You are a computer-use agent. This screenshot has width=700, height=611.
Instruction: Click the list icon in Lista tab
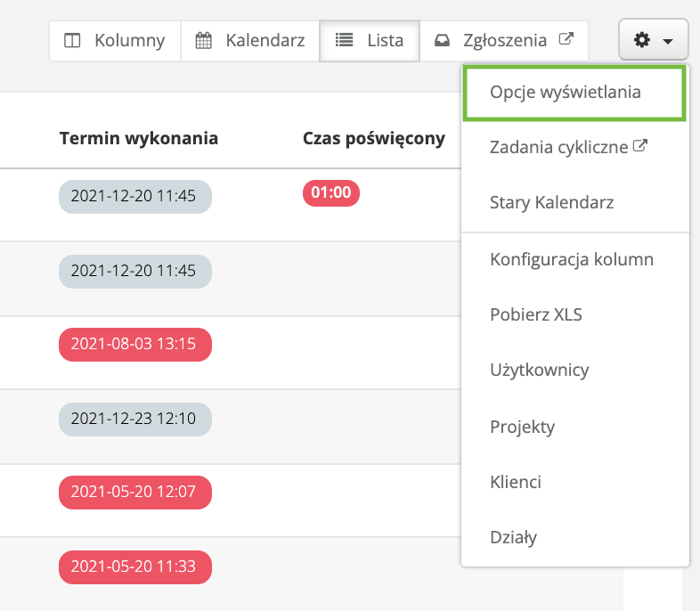pyautogui.click(x=345, y=41)
